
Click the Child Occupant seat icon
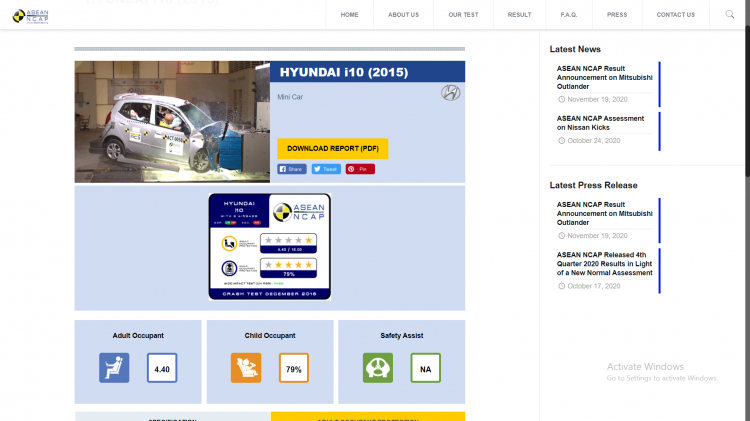pos(246,368)
